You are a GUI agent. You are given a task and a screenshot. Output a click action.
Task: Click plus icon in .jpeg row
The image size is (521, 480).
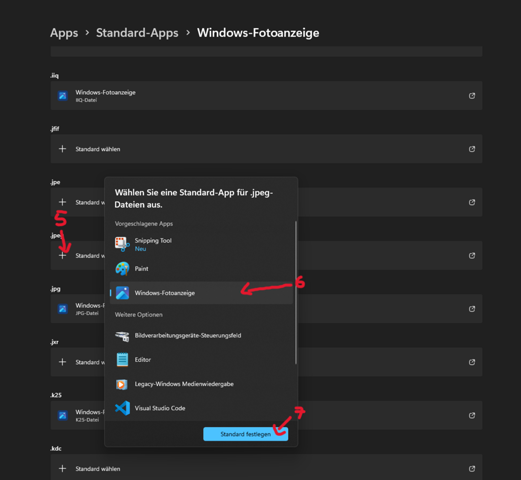click(x=62, y=255)
